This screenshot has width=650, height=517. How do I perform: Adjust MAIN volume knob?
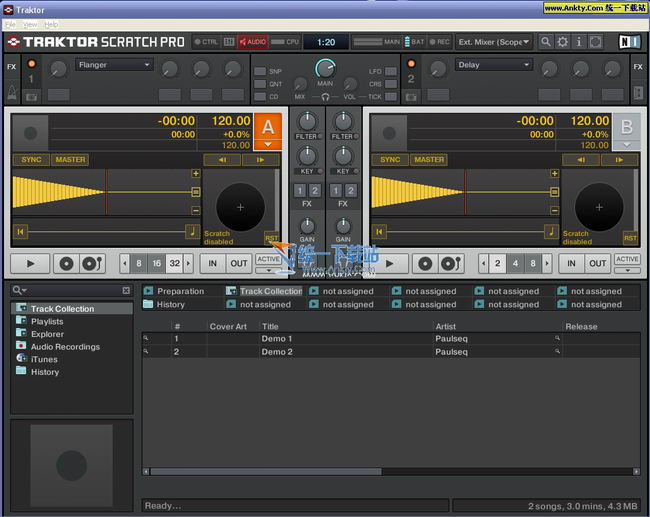[325, 68]
